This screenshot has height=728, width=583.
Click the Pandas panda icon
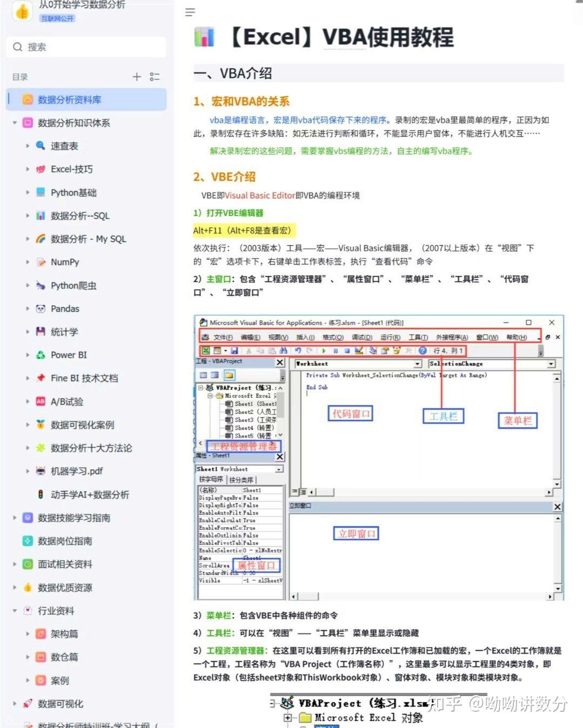(x=41, y=308)
